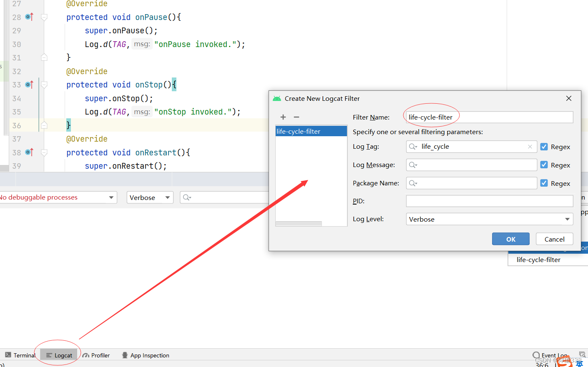Click the filter list horizontal scrollbar
Screen dimensions: 588x367
point(299,224)
